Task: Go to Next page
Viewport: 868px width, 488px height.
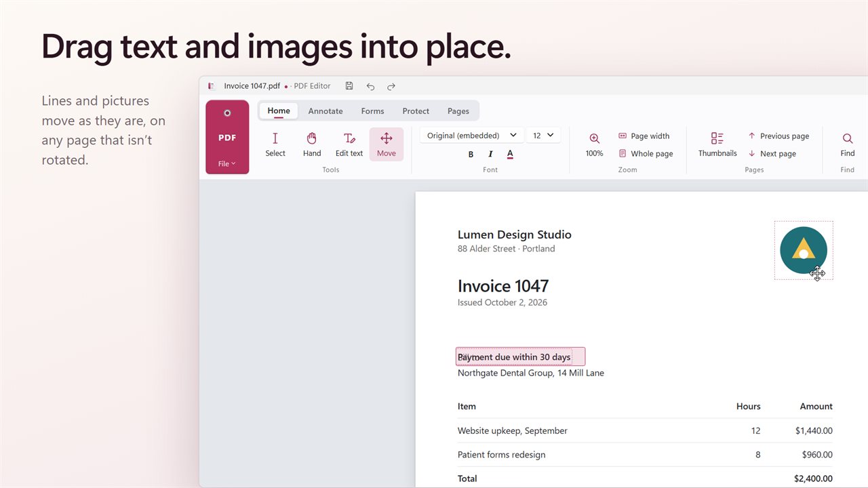Action: tap(772, 154)
